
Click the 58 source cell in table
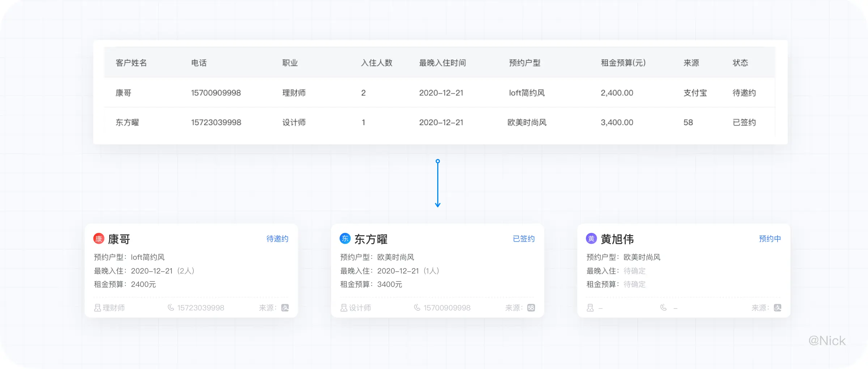688,123
